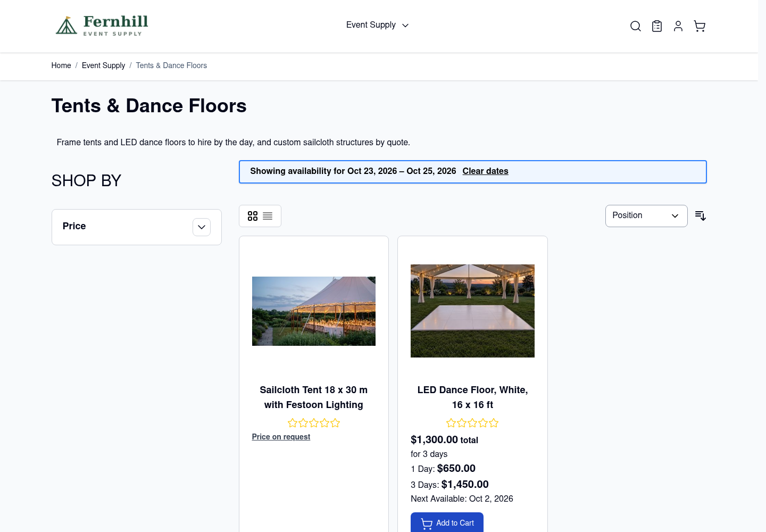This screenshot has height=532, width=766.
Task: Click the 'SHOP BY' heading
Action: click(x=86, y=181)
